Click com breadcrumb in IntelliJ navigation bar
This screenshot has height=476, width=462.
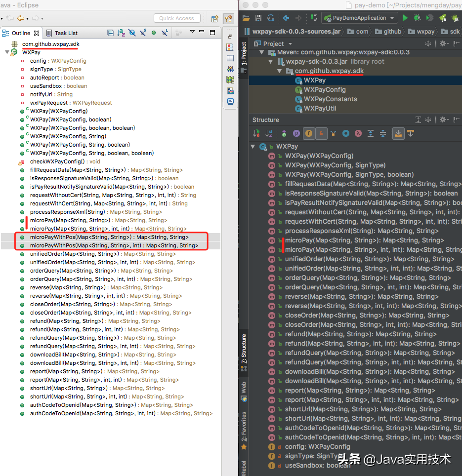(x=358, y=32)
